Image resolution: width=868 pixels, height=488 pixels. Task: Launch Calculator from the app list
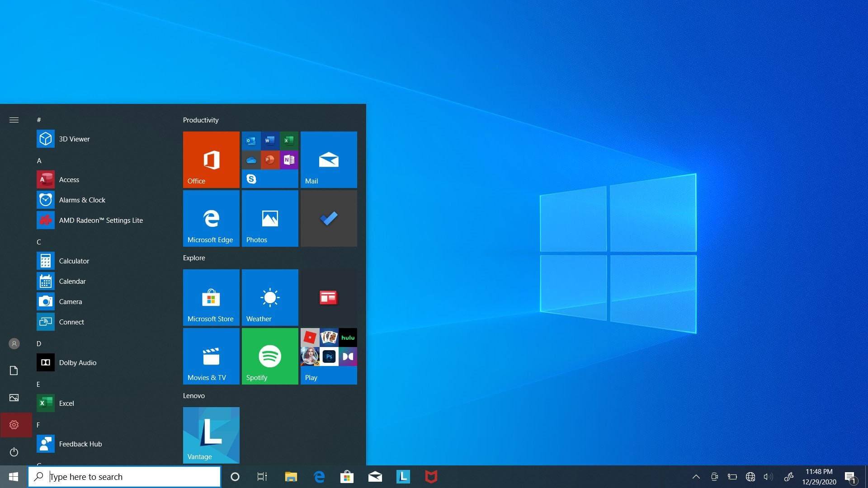click(x=102, y=261)
